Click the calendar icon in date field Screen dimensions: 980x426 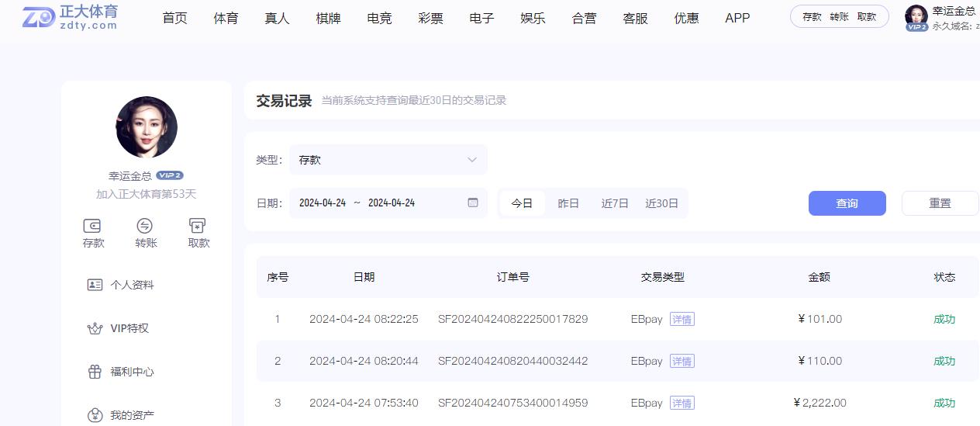(473, 203)
